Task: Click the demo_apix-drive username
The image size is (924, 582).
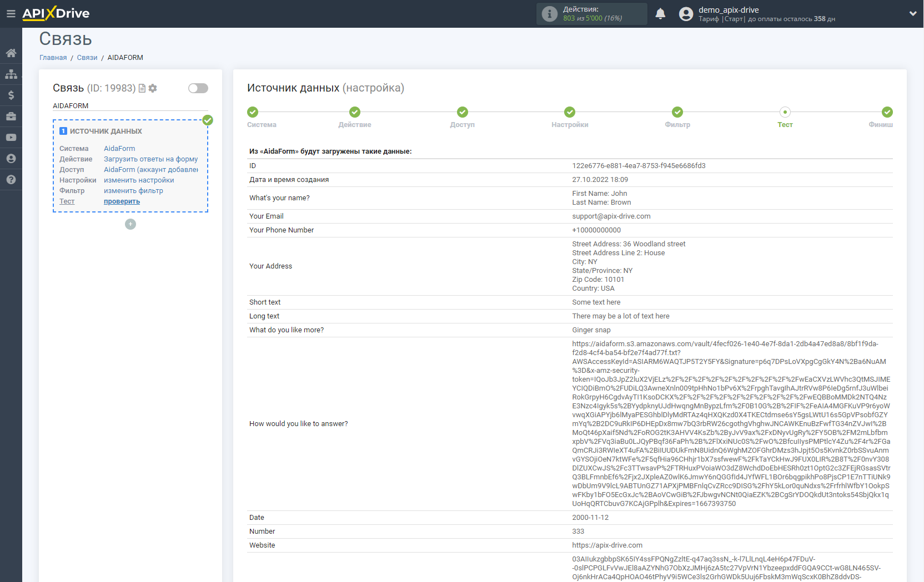Action: [729, 10]
